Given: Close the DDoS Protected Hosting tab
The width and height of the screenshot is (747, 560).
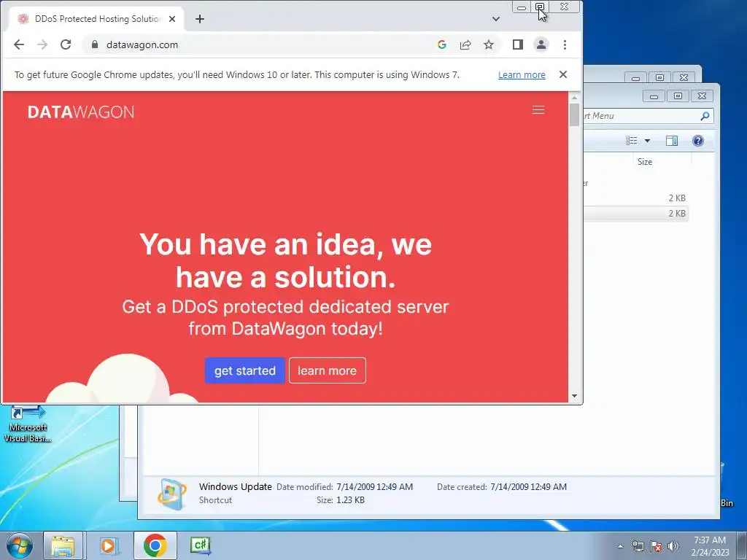Looking at the screenshot, I should point(172,19).
